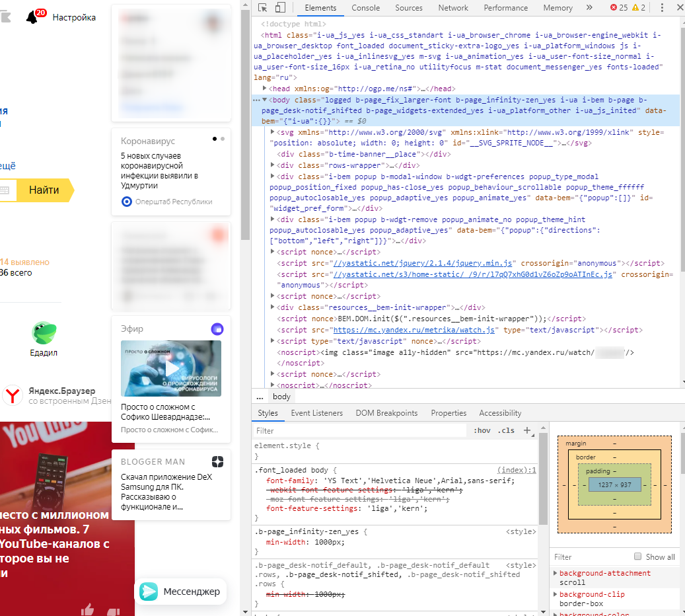Open the Event Listeners sub-tab
The height and width of the screenshot is (616, 685).
click(x=316, y=413)
